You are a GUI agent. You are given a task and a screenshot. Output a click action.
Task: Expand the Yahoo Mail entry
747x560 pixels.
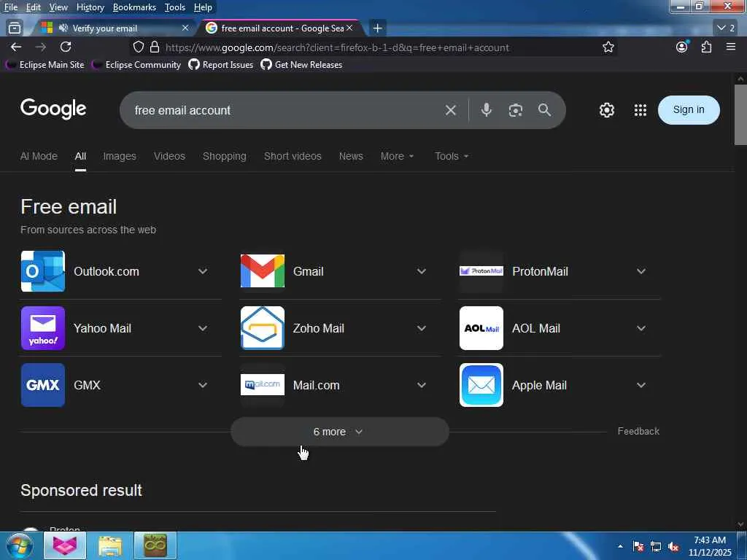(x=203, y=328)
